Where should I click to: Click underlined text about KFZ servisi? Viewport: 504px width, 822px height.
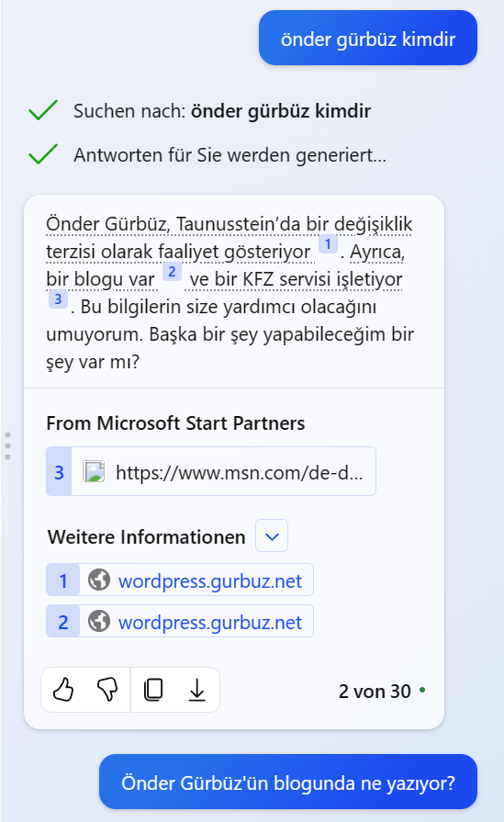(296, 279)
